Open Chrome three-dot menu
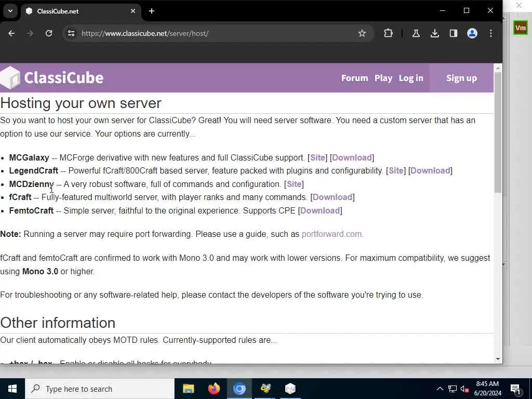This screenshot has width=532, height=399. (491, 33)
